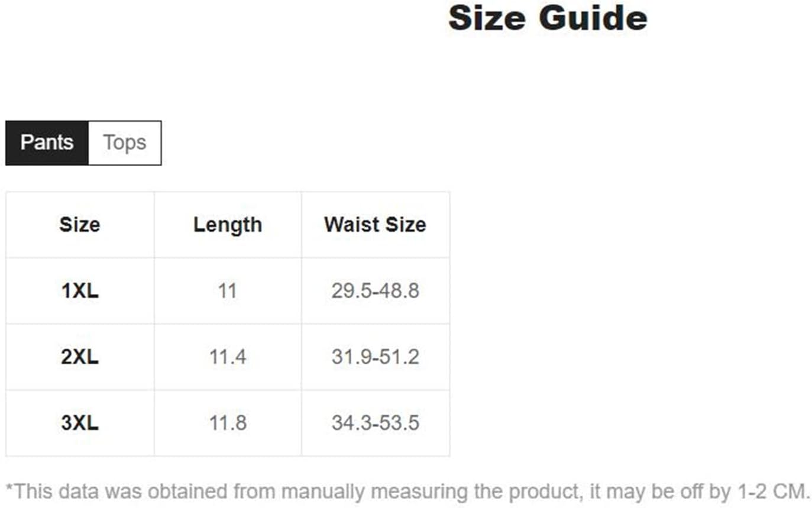Click waist size 31.9-51.2 cell

(375, 357)
